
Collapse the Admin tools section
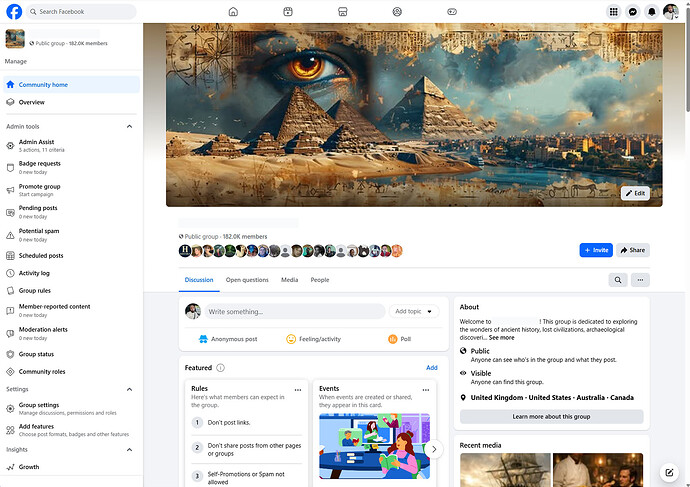click(129, 127)
